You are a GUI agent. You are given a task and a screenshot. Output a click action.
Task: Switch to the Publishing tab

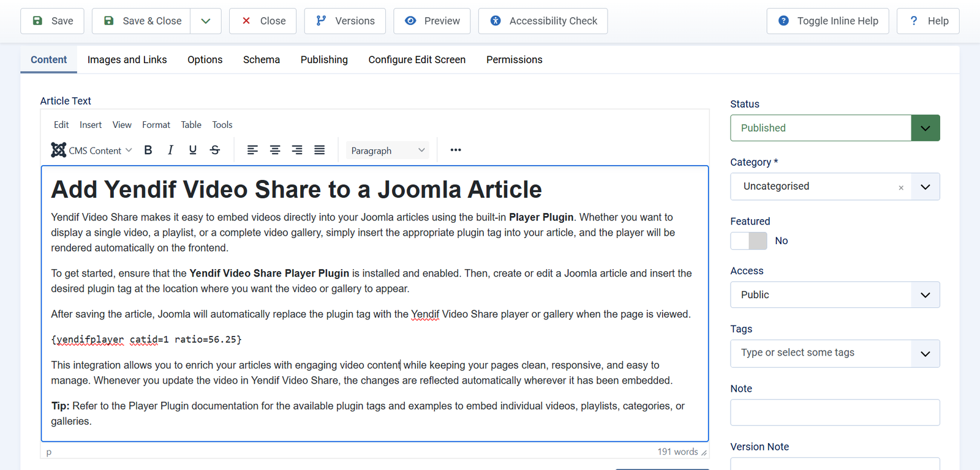point(324,59)
